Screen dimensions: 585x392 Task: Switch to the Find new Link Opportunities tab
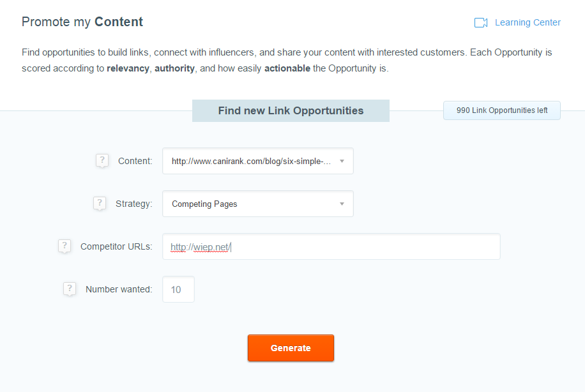291,110
